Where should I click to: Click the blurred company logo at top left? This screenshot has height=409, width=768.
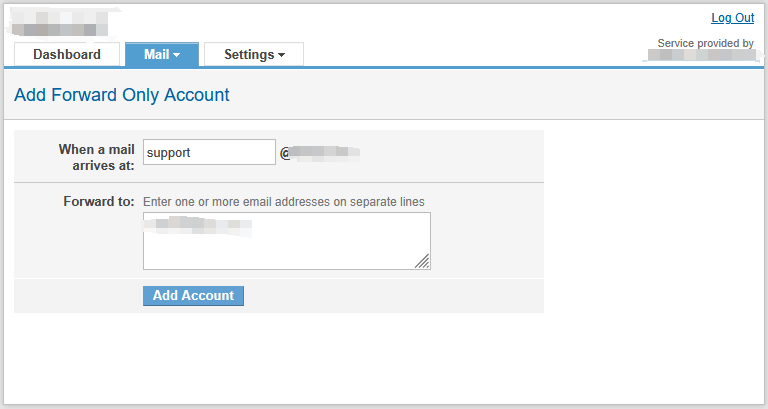point(60,23)
